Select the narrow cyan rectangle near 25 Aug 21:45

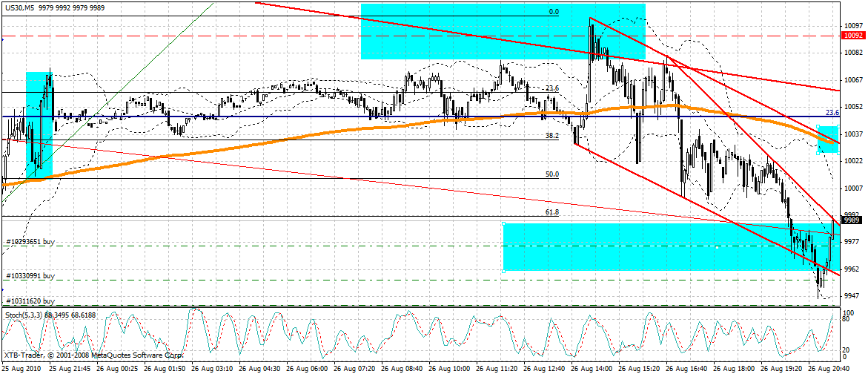(39, 125)
